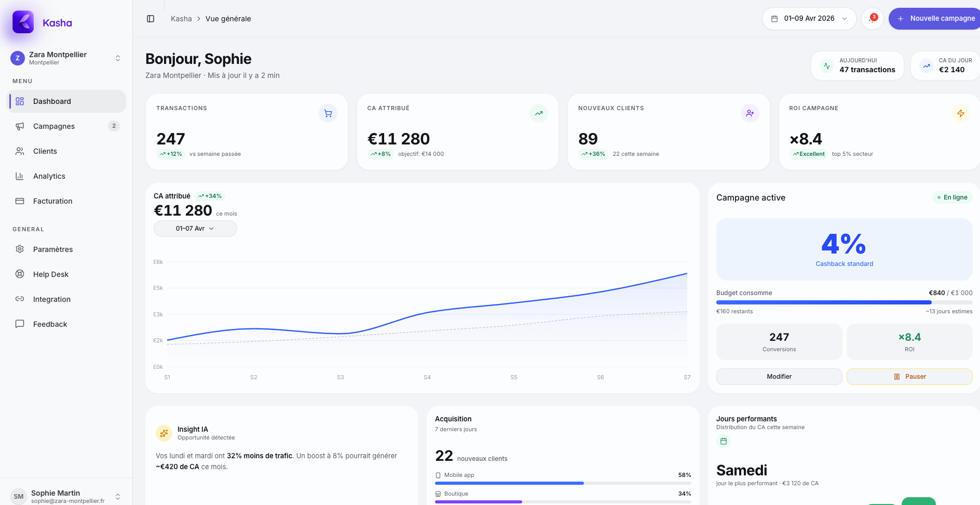Expand the Zara Montpellier store switcher
Image resolution: width=980 pixels, height=505 pixels.
pyautogui.click(x=118, y=58)
